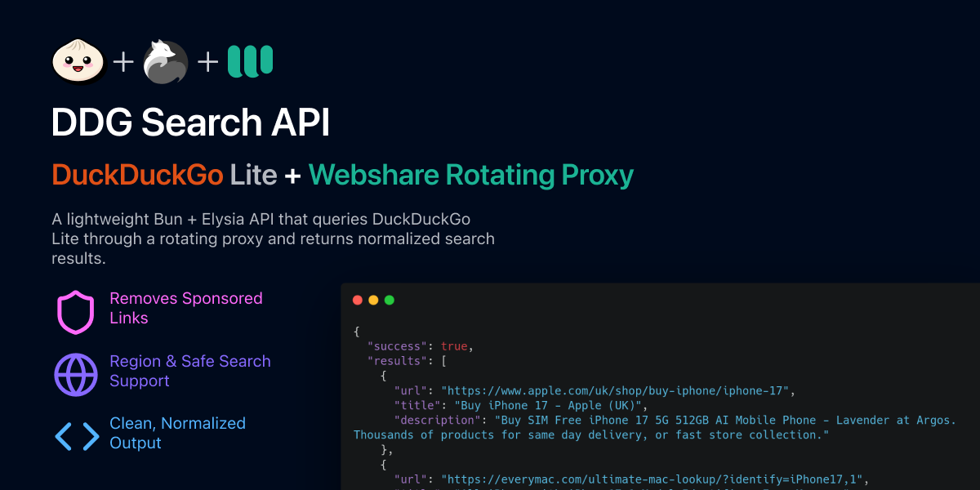The image size is (980, 490).
Task: Click the green Webshare Rotating Proxy text
Action: 470,175
